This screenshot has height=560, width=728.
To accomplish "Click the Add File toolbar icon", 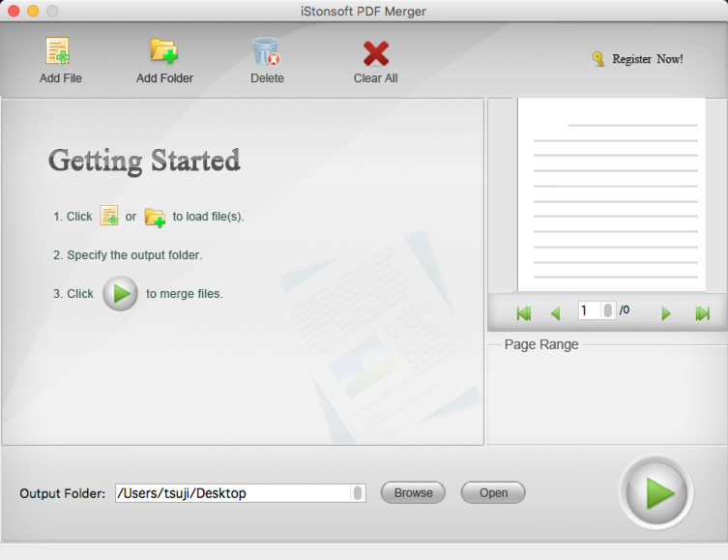I will coord(58,50).
